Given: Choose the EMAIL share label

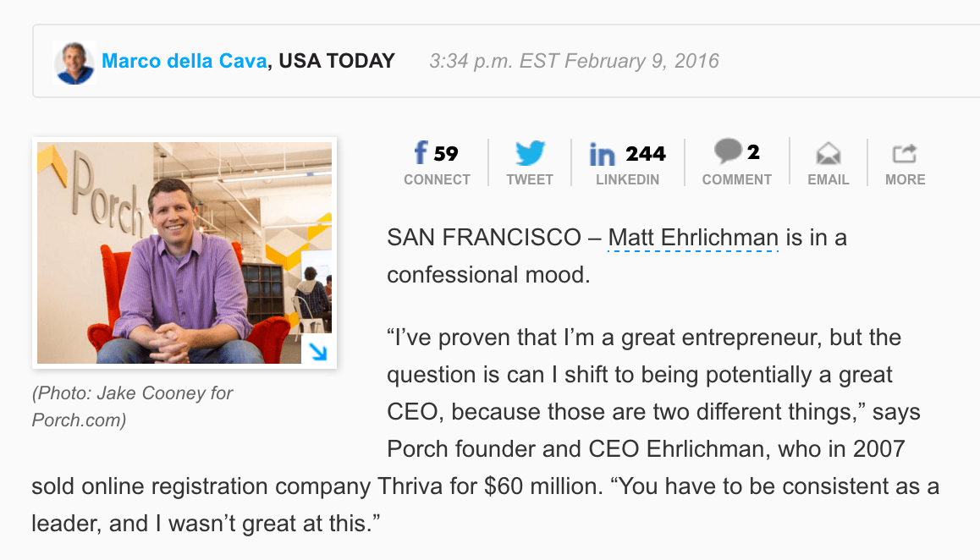Looking at the screenshot, I should (828, 179).
